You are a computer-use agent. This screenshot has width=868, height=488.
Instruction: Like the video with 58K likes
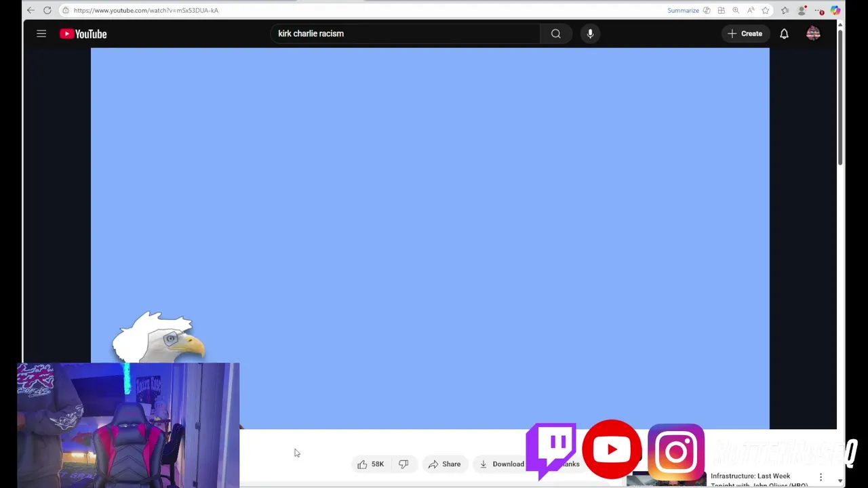tap(371, 464)
